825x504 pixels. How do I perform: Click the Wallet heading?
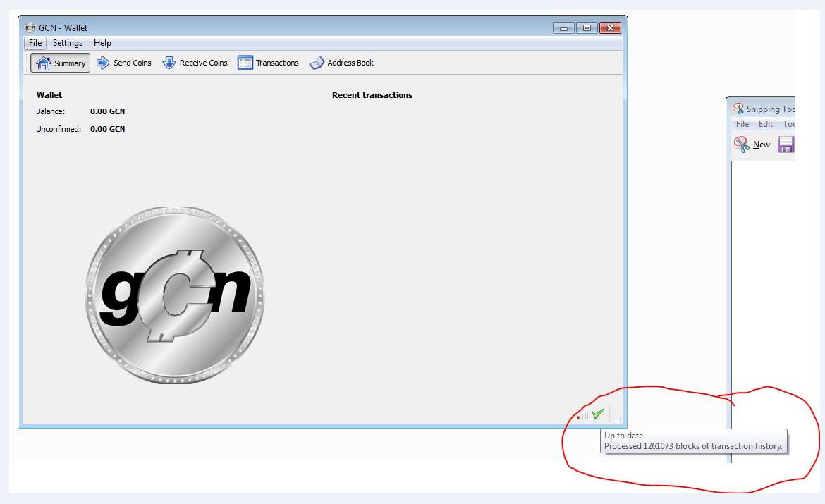(x=49, y=95)
